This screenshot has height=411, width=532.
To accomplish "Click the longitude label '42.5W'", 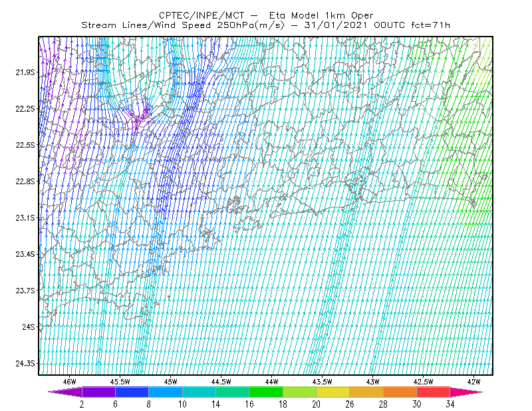I will click(x=424, y=382).
